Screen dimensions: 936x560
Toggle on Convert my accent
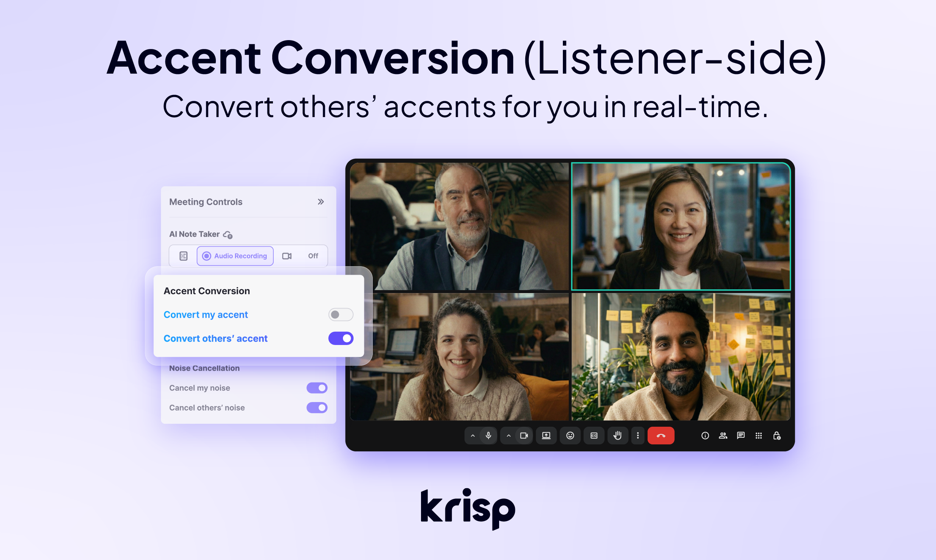click(x=341, y=314)
